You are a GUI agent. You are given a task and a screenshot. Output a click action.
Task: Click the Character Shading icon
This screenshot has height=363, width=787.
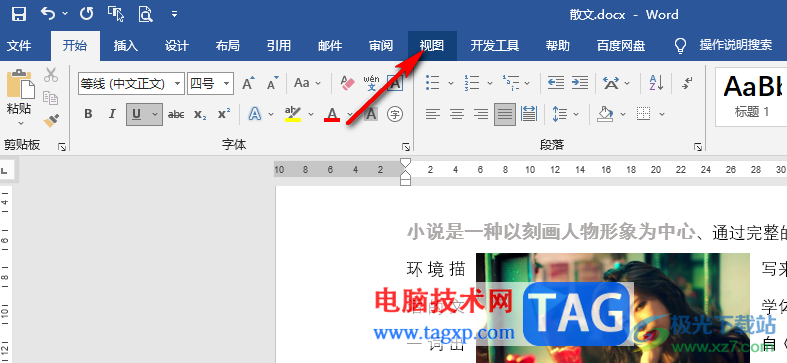[x=370, y=114]
